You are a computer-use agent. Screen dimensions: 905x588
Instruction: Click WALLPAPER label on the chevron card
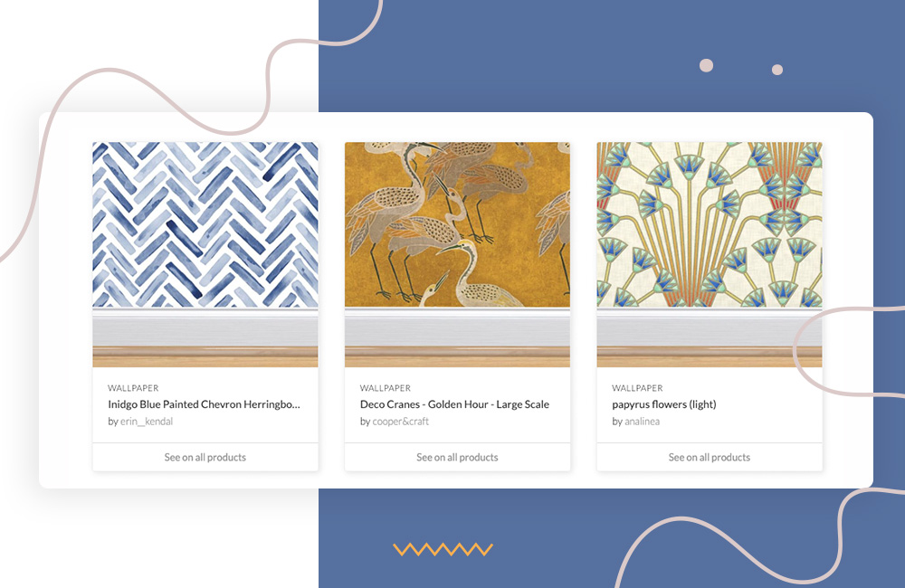133,388
